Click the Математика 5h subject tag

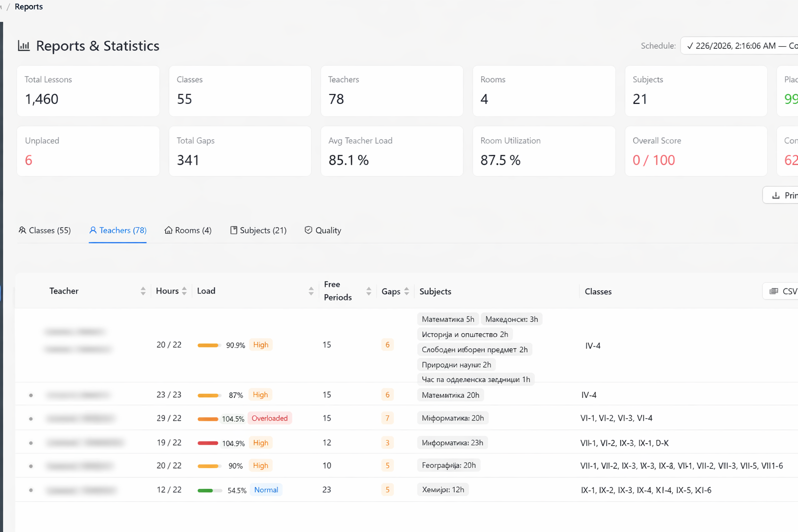click(448, 319)
